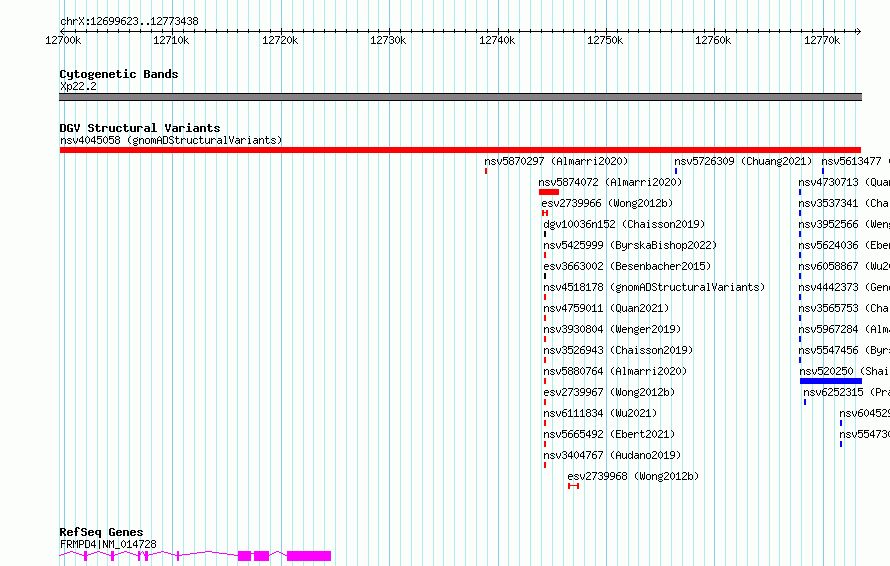Select esv3663002 (Besenbacher2015) label
This screenshot has height=566, width=890.
pos(627,266)
